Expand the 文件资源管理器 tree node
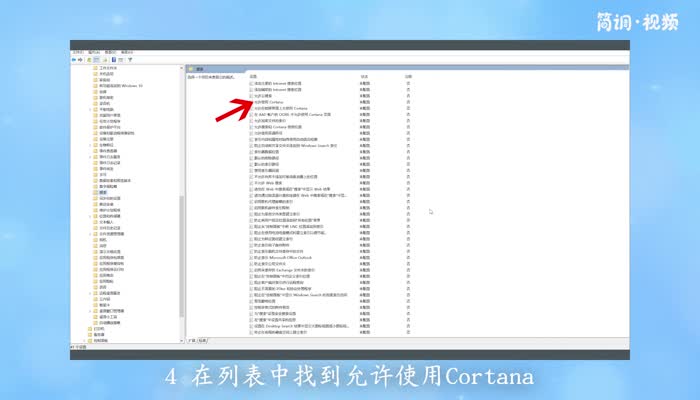The image size is (700, 400). [x=90, y=234]
